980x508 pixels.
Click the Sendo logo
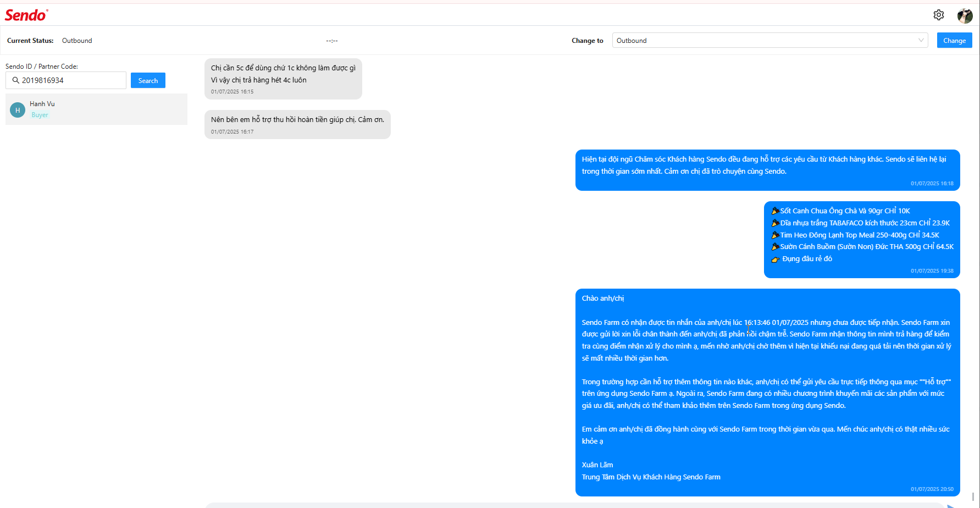[x=26, y=15]
